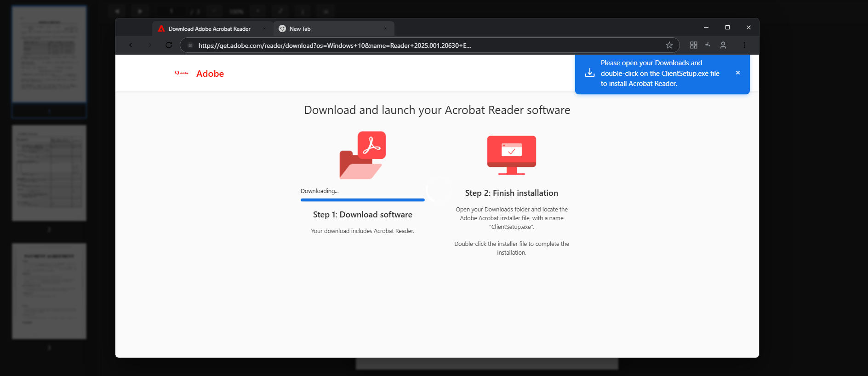Click previous page arrow in PDF viewer toolbar
The width and height of the screenshot is (868, 376).
coord(118,11)
